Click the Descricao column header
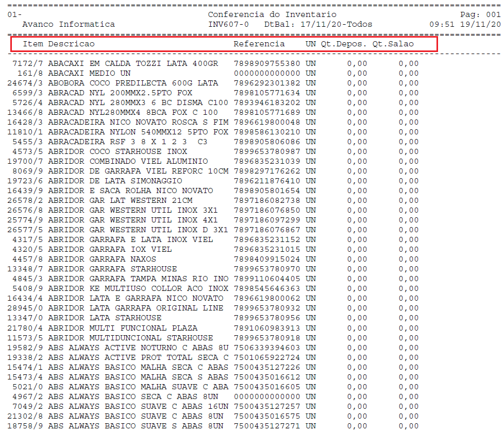This screenshot has height=432, width=504. pyautogui.click(x=71, y=44)
